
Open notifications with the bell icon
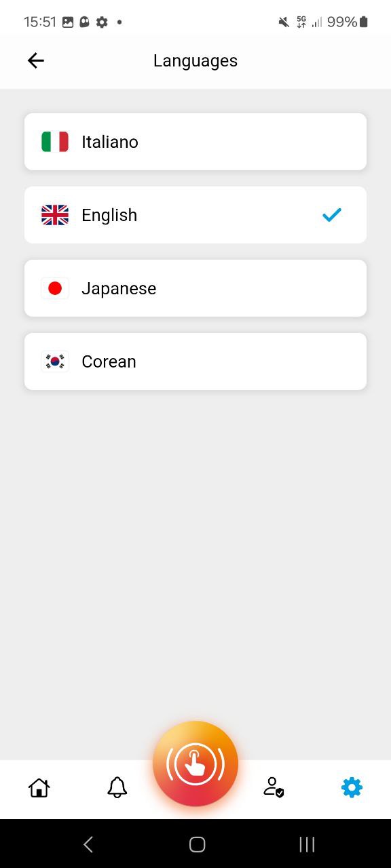tap(117, 787)
